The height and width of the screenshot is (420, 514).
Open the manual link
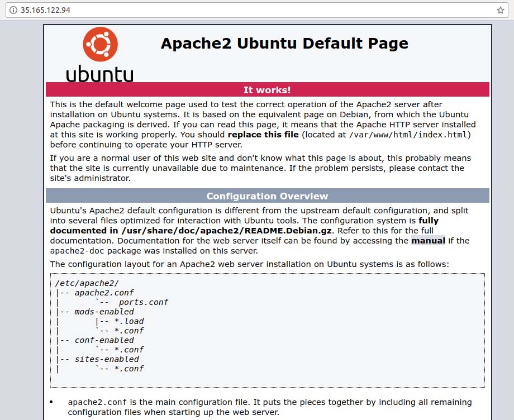(x=429, y=241)
